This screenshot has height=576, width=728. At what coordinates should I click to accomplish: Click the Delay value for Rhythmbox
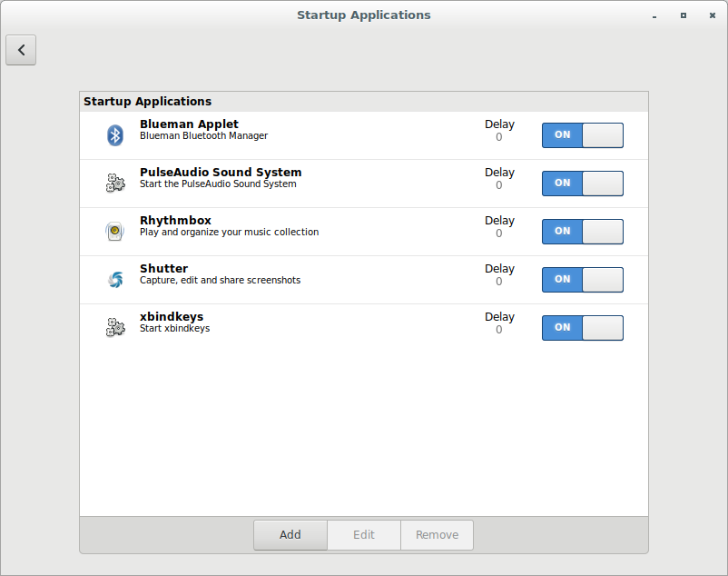tap(499, 232)
